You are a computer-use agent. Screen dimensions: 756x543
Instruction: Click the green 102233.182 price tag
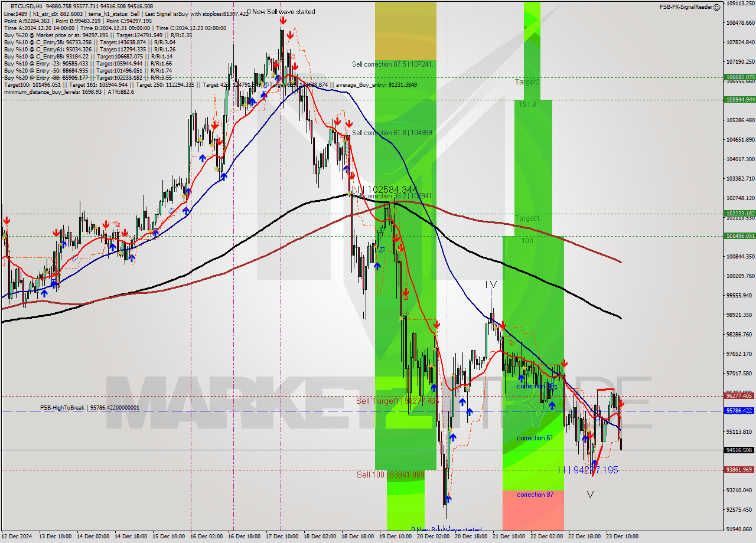739,214
